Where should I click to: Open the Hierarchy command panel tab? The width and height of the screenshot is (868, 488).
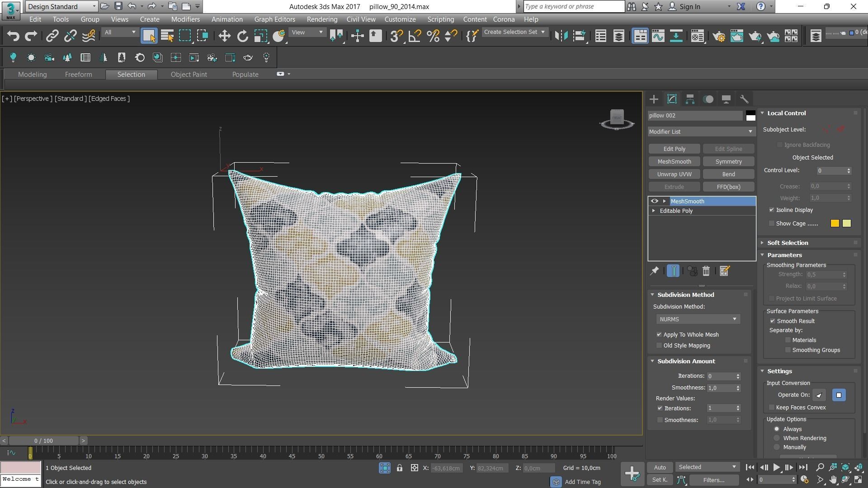[690, 99]
